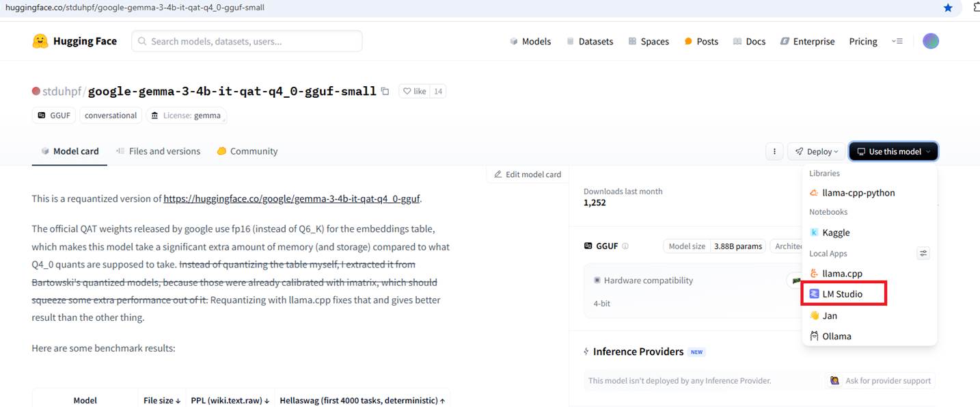Expand the Deploy dropdown
The image size is (980, 407).
pyautogui.click(x=817, y=151)
